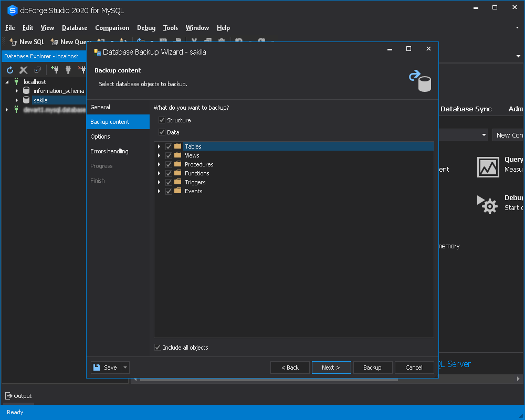This screenshot has height=420, width=525.
Task: Click the localhost green connection icon
Action: [x=16, y=81]
